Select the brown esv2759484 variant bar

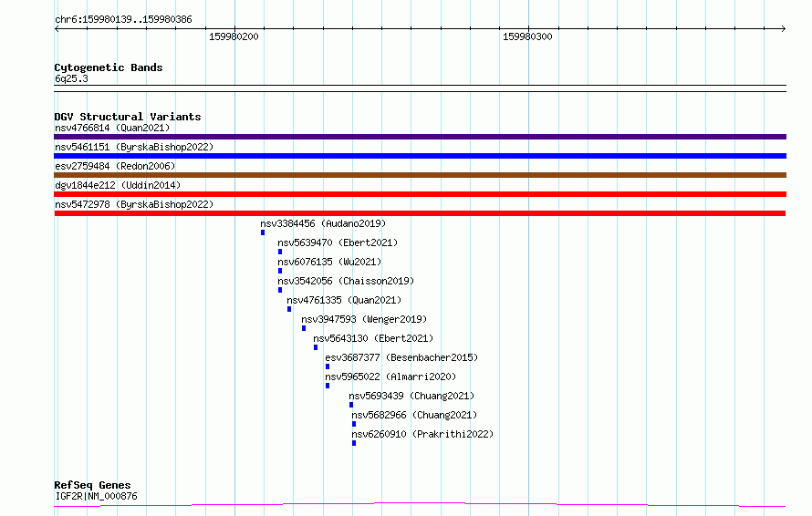pos(420,175)
